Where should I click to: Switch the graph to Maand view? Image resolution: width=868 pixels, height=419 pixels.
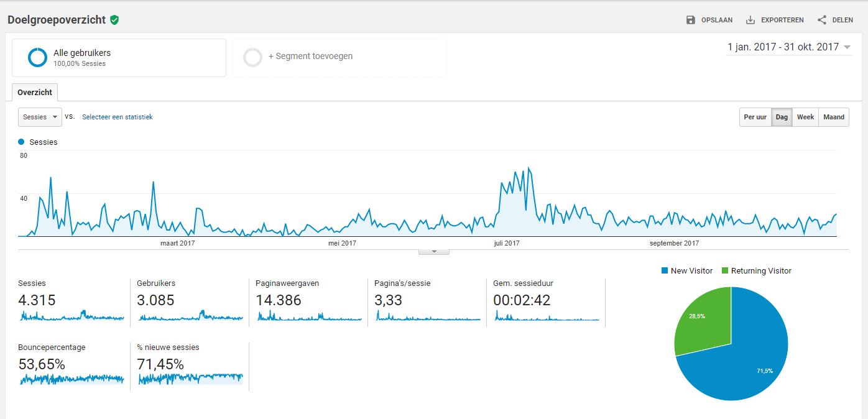[x=834, y=117]
